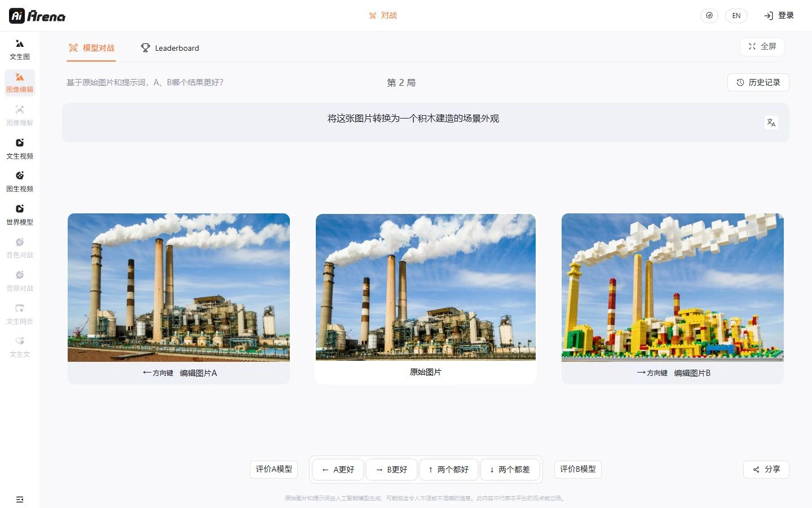Viewport: 812px width, 508px height.
Task: Open the 音色对战 sidebar item
Action: (x=20, y=248)
